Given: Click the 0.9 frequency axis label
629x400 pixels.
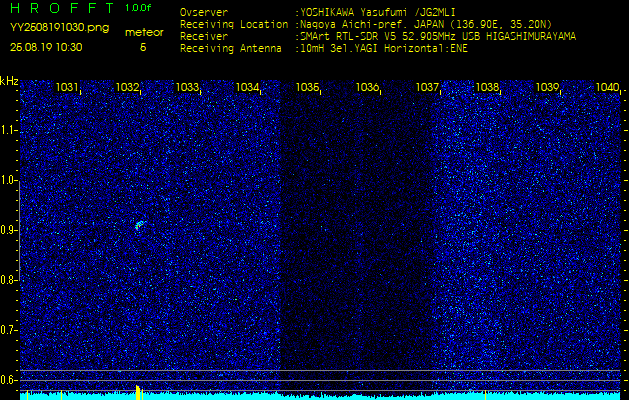Looking at the screenshot, I should [8, 230].
